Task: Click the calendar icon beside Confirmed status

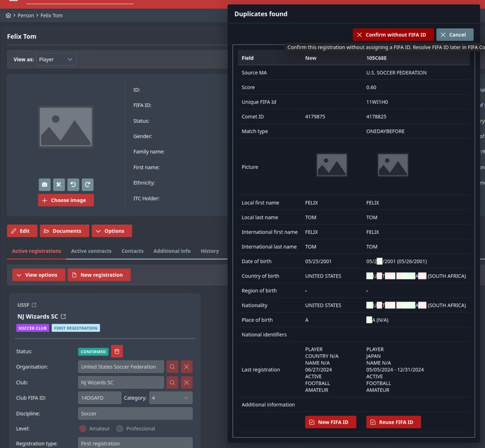Action: 117,351
